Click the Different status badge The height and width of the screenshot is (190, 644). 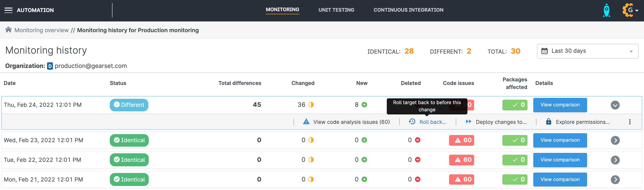129,105
